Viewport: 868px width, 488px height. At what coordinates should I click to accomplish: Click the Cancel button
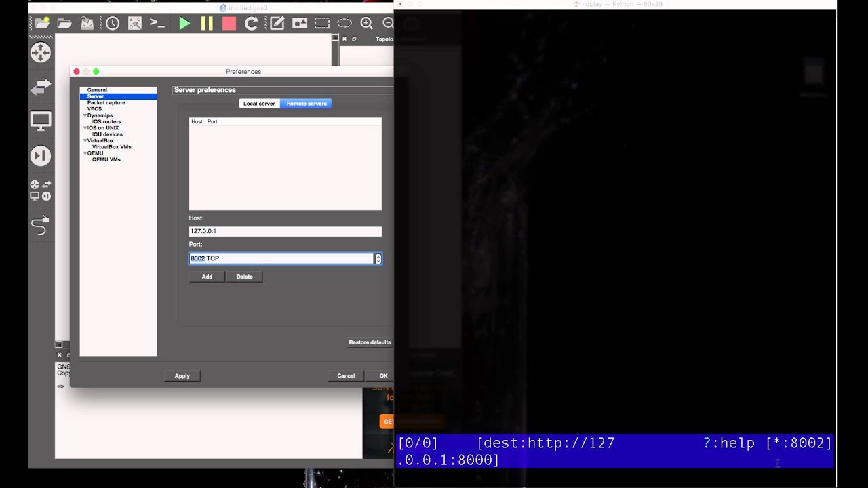pos(346,375)
